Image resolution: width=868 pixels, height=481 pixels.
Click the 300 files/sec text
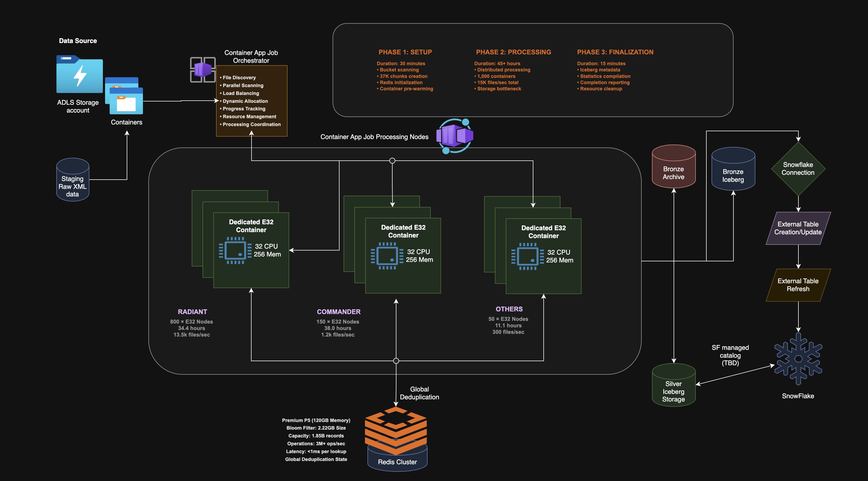tap(508, 332)
